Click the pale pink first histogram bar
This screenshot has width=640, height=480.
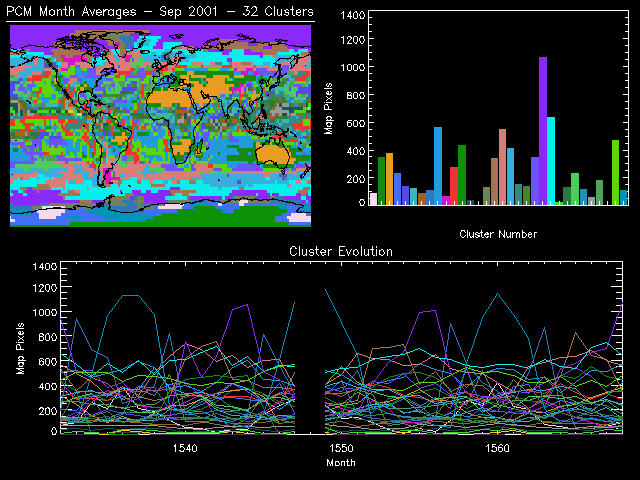(x=373, y=198)
